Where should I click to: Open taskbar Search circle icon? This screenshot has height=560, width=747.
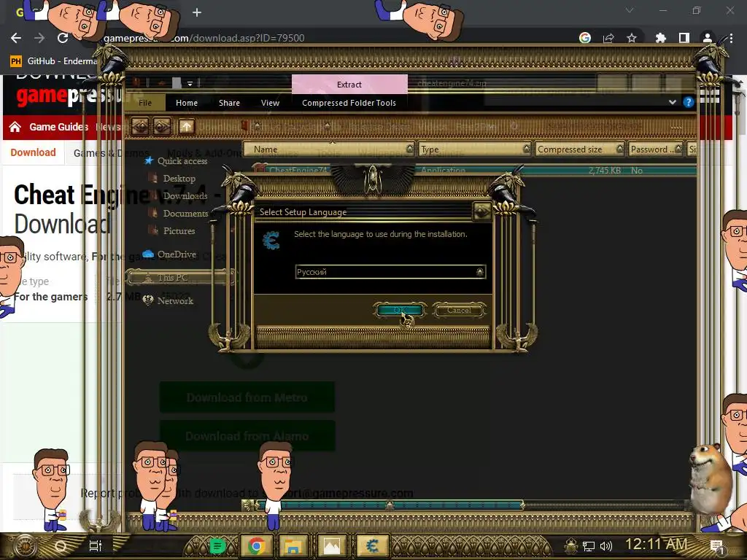point(61,545)
